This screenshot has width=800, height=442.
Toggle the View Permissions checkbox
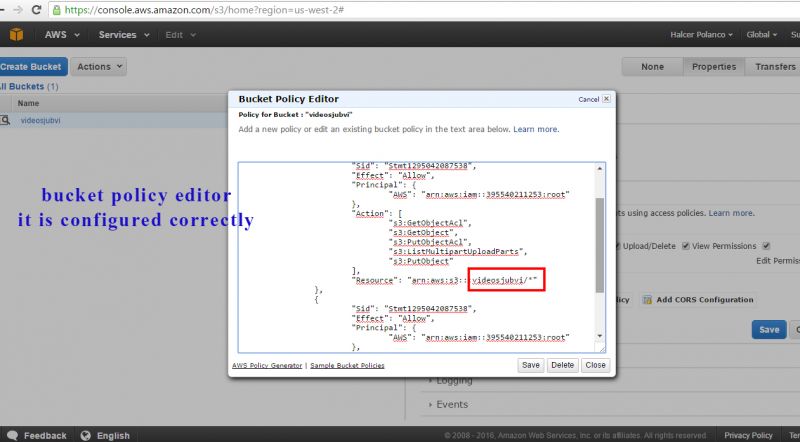click(686, 246)
